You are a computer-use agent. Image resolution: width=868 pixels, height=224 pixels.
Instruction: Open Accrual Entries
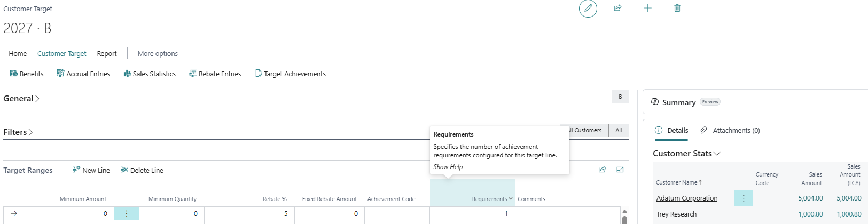pyautogui.click(x=83, y=74)
